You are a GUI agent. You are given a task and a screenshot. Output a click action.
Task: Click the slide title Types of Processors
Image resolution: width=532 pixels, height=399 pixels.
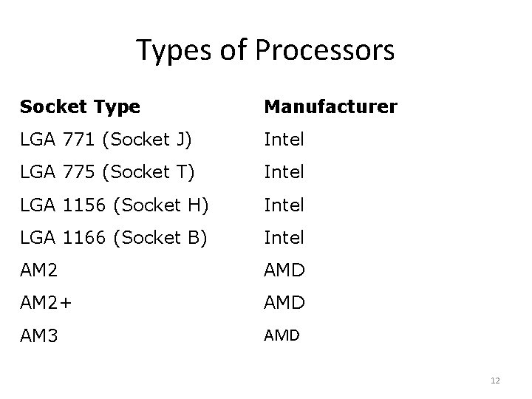click(x=265, y=50)
